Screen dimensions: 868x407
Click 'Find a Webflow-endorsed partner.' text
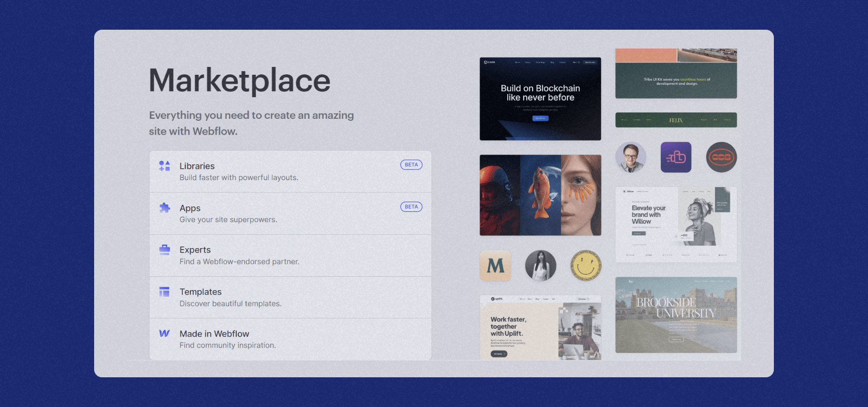pyautogui.click(x=239, y=261)
